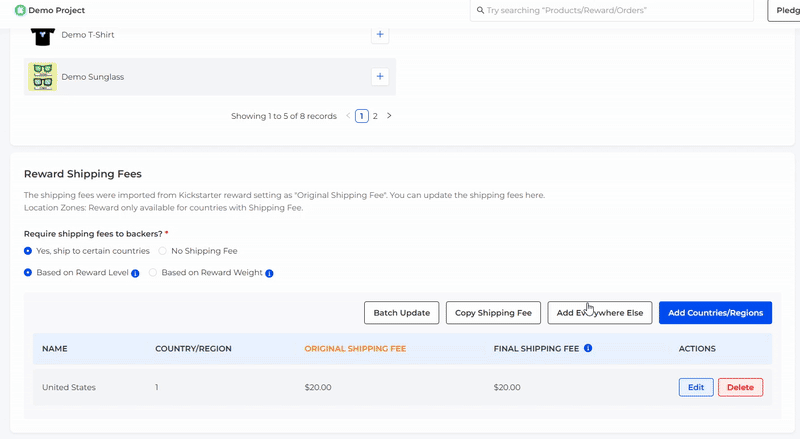Edit the United States shipping fee
The width and height of the screenshot is (800, 439).
click(x=696, y=387)
